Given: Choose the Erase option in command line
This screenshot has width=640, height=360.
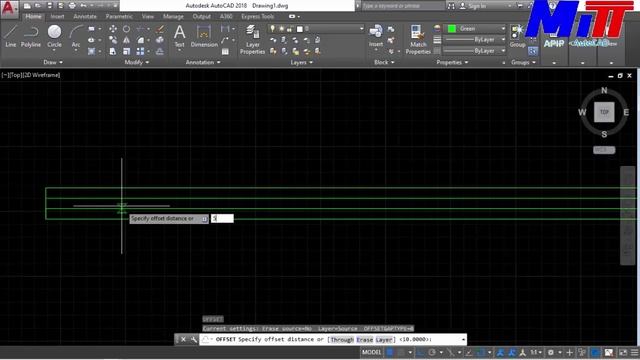Looking at the screenshot, I should (364, 340).
